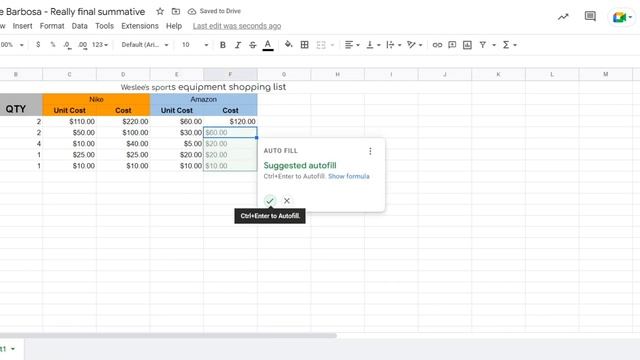Merge cells icon
The height and width of the screenshot is (360, 640).
321,45
